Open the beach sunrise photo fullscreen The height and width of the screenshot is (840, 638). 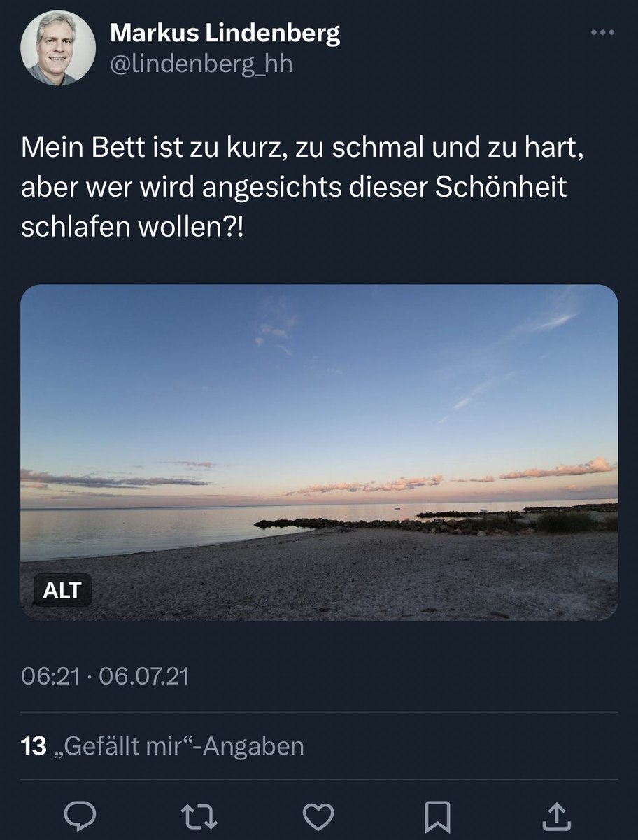pos(319,452)
